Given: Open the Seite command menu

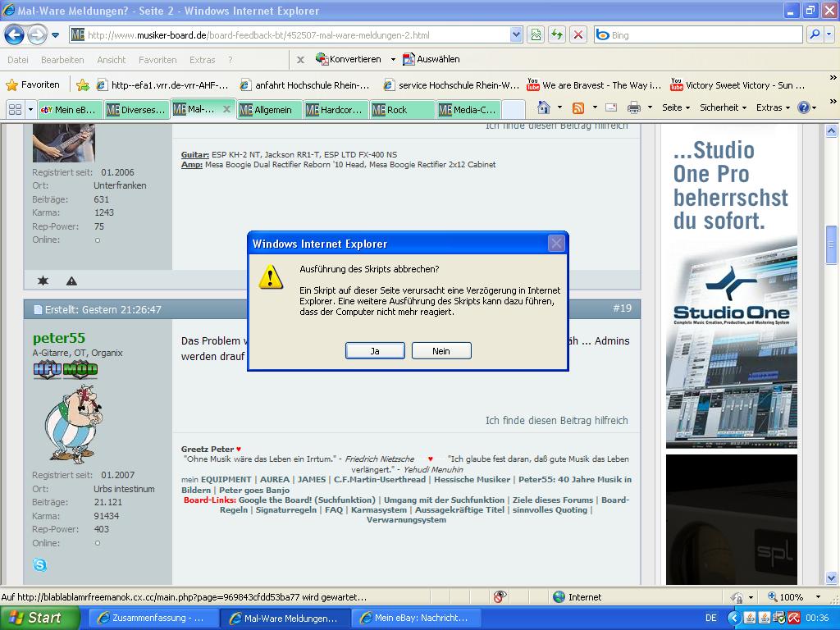Looking at the screenshot, I should pos(675,107).
